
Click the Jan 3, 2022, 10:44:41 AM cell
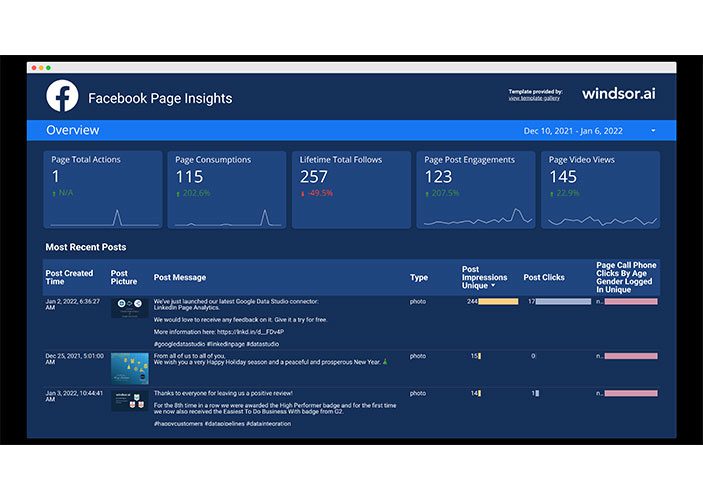coord(74,396)
